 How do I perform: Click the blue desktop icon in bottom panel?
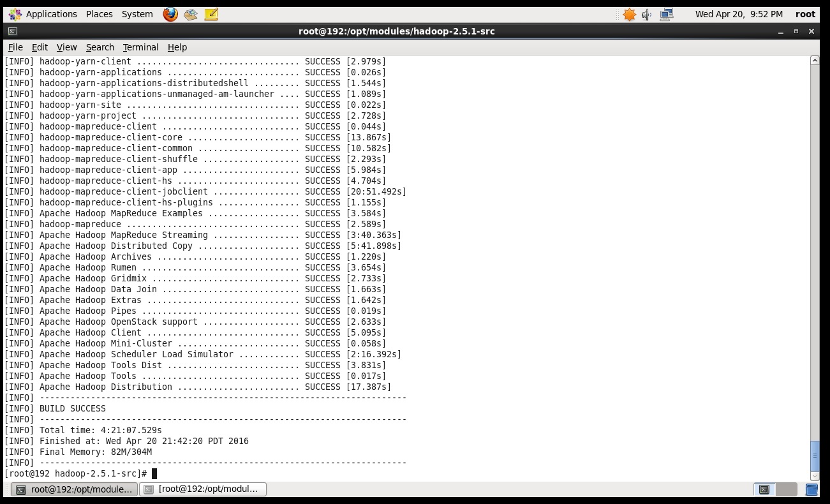click(811, 489)
